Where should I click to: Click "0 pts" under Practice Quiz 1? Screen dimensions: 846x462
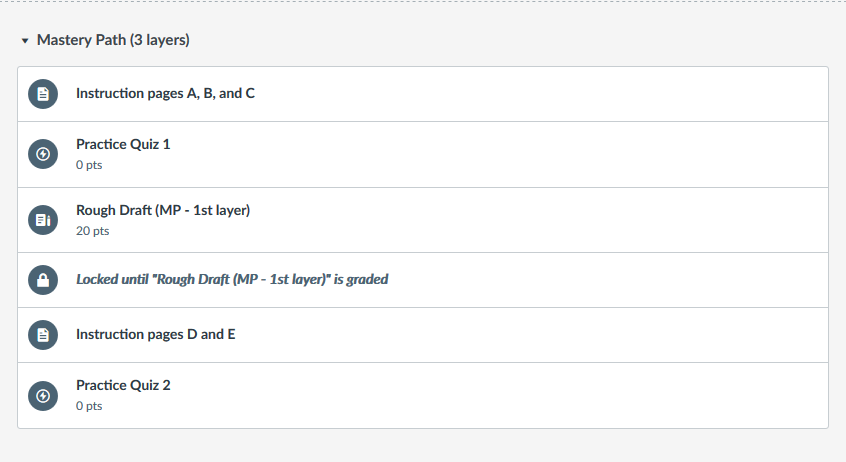point(89,165)
